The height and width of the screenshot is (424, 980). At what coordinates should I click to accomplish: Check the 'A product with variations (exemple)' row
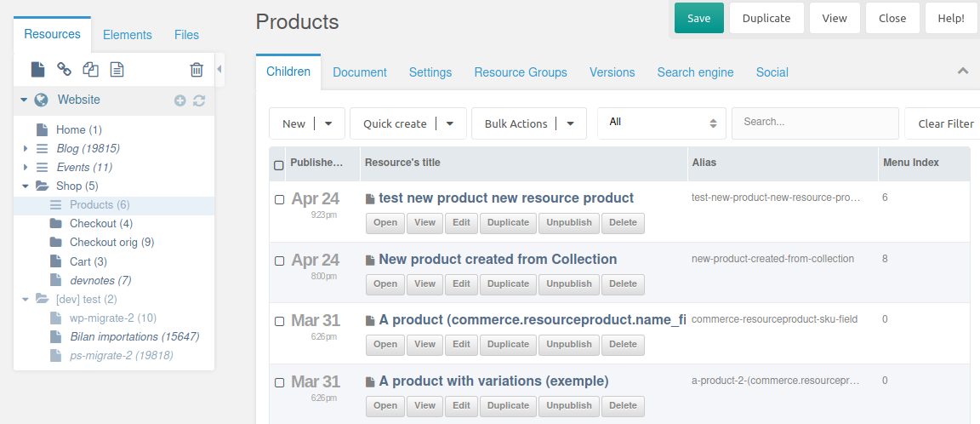[x=279, y=383]
